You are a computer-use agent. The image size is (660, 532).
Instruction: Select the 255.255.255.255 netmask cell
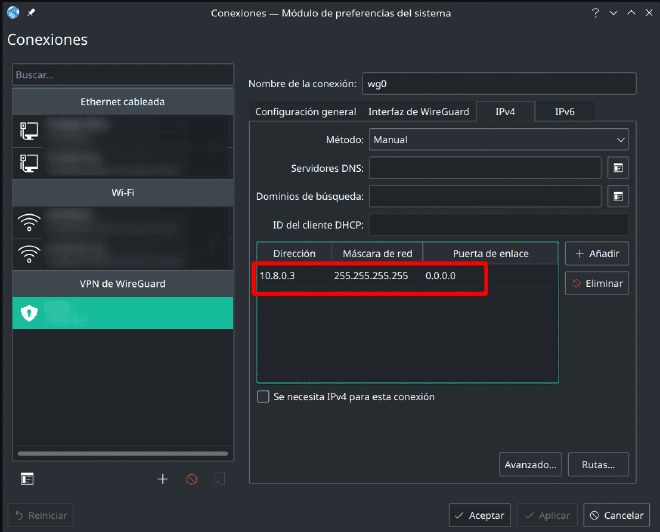pyautogui.click(x=377, y=276)
